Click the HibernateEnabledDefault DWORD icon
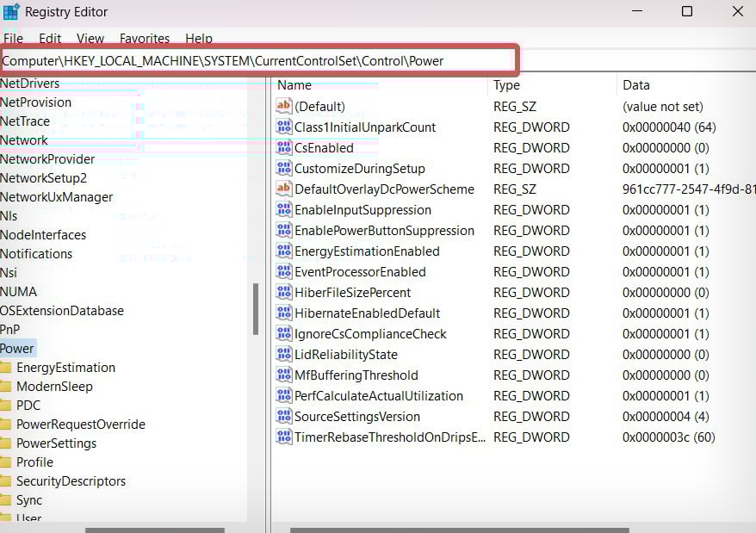This screenshot has height=533, width=756. pyautogui.click(x=284, y=313)
